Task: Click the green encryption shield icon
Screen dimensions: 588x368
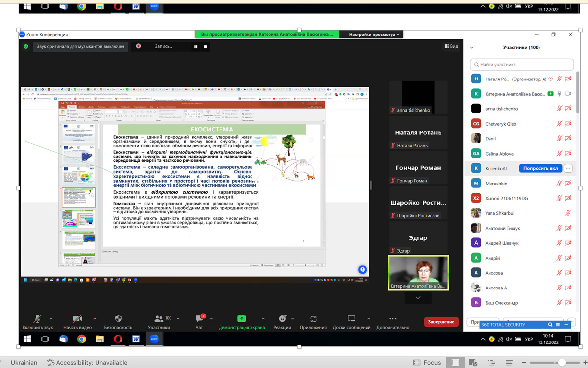Action: [x=26, y=46]
